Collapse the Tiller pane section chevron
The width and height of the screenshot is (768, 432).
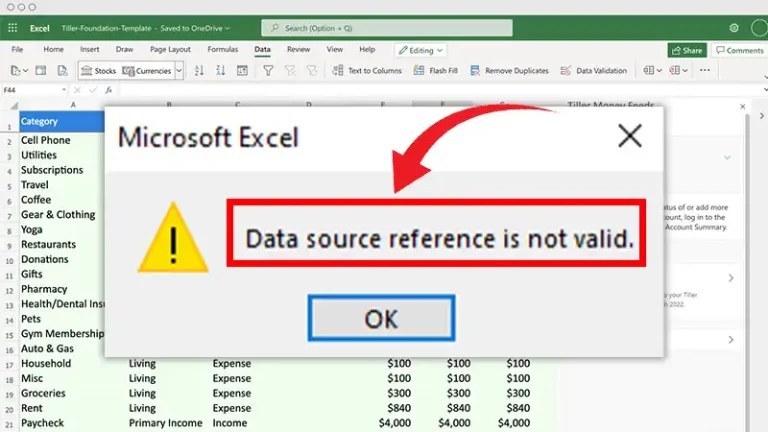point(727,157)
